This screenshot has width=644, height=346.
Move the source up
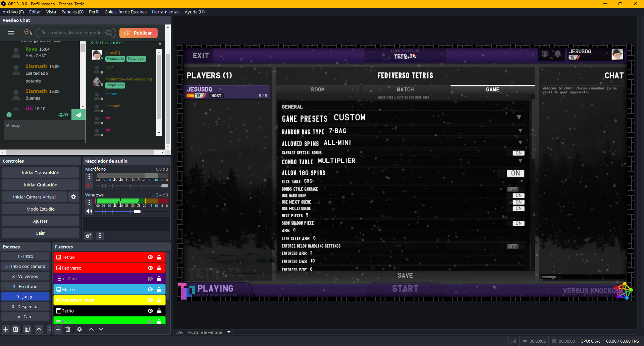pos(91,329)
